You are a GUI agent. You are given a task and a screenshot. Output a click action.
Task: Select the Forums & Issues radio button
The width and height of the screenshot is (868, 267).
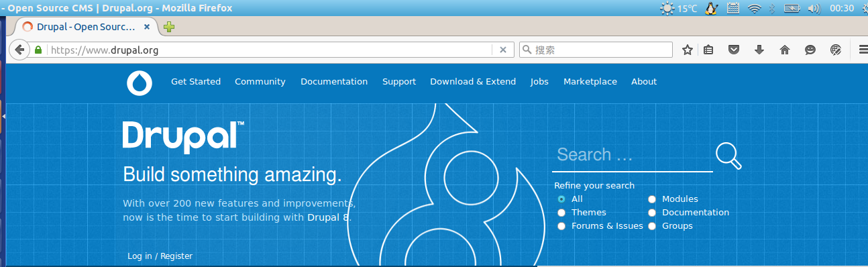[x=561, y=226]
